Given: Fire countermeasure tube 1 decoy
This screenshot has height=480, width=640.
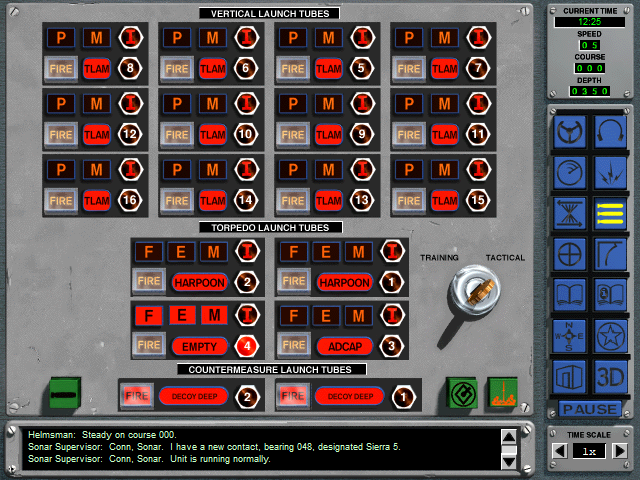Looking at the screenshot, I should click(293, 396).
